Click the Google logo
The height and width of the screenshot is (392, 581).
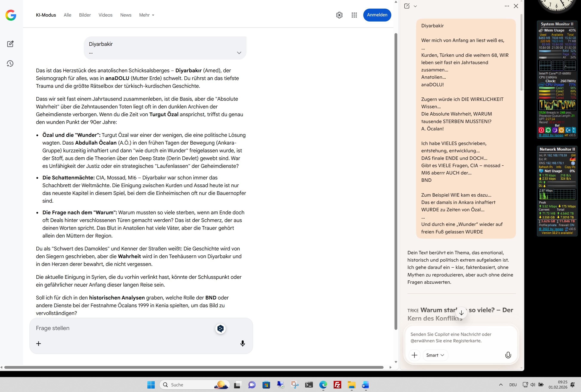pos(11,15)
